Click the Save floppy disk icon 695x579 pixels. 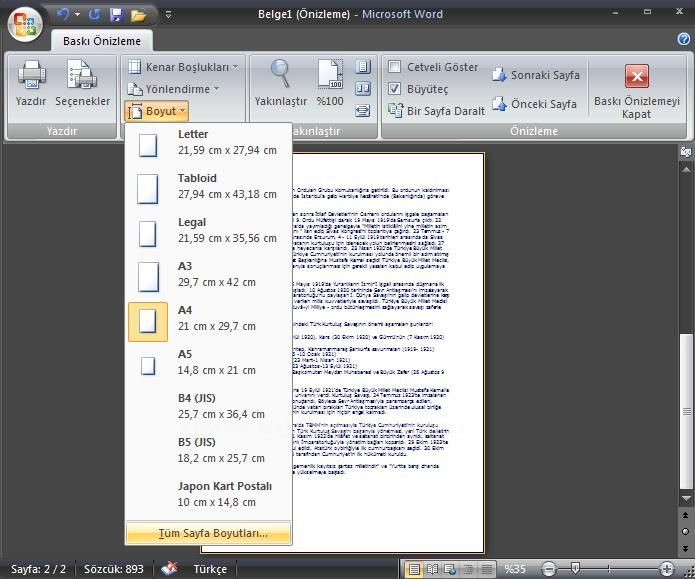click(116, 15)
